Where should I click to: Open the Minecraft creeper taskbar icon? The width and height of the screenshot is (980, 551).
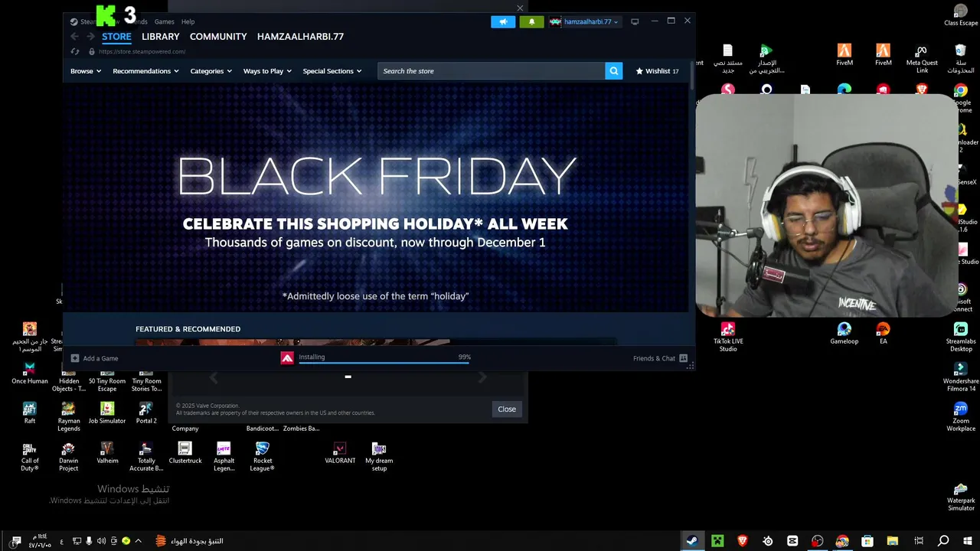pyautogui.click(x=717, y=541)
